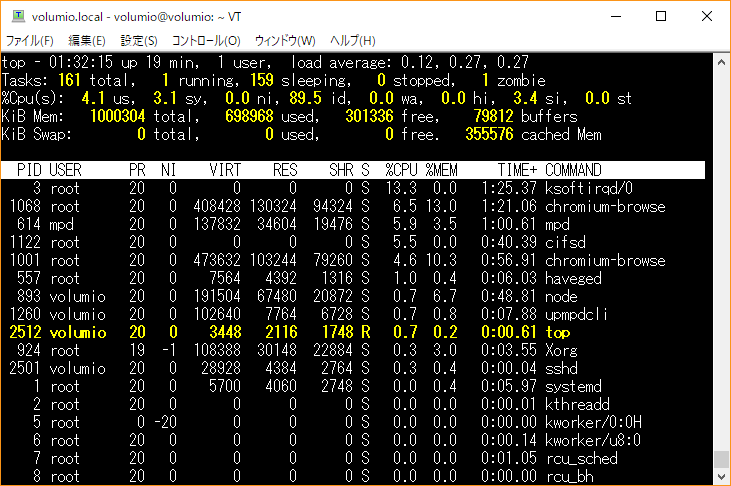Viewport: 731px width, 486px height.
Task: Open the ヘルプ(H) menu
Action: [x=352, y=41]
